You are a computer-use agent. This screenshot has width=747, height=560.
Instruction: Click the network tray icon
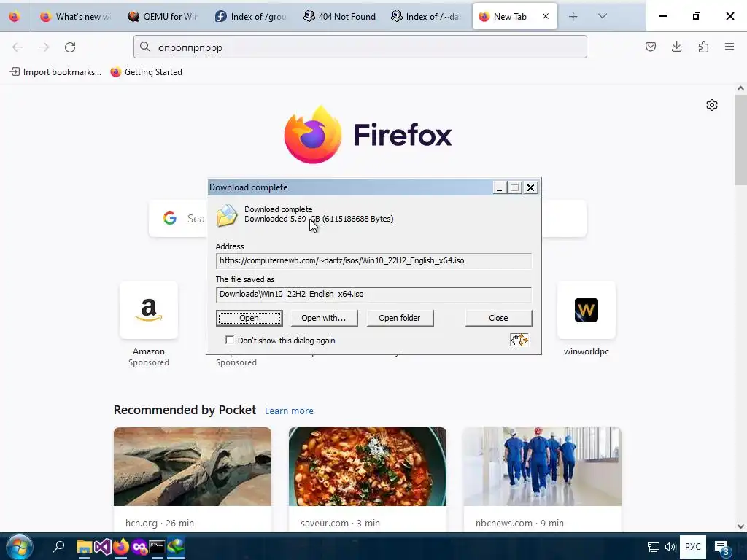(653, 547)
